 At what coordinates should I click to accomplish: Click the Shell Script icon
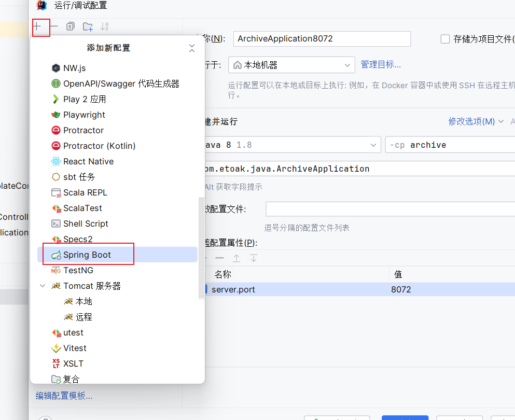tap(56, 223)
